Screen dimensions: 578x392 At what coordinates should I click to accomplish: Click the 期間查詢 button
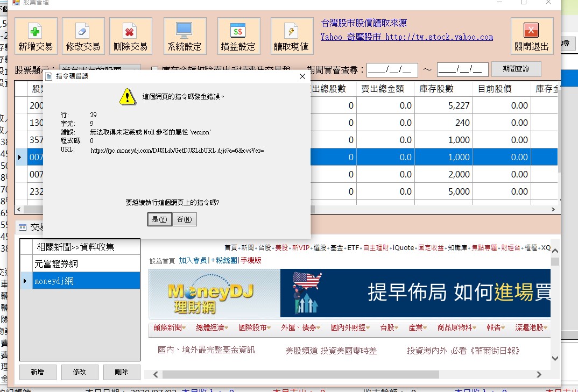coord(516,69)
